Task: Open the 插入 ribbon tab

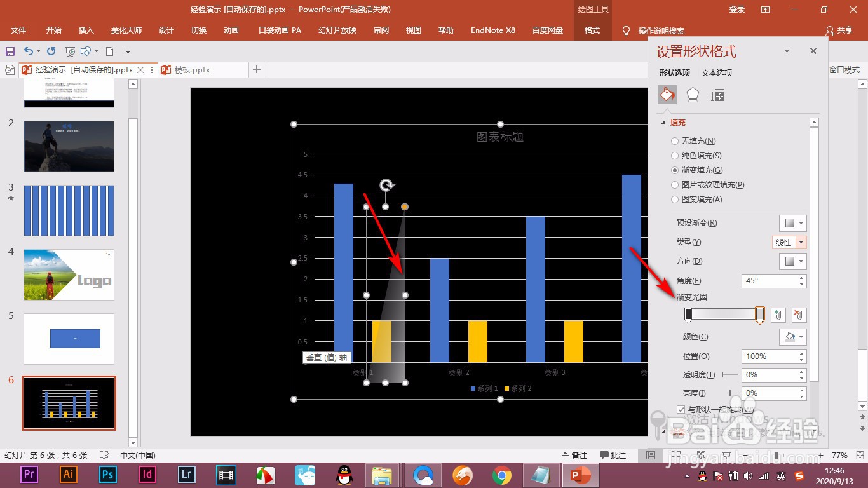Action: click(x=86, y=30)
